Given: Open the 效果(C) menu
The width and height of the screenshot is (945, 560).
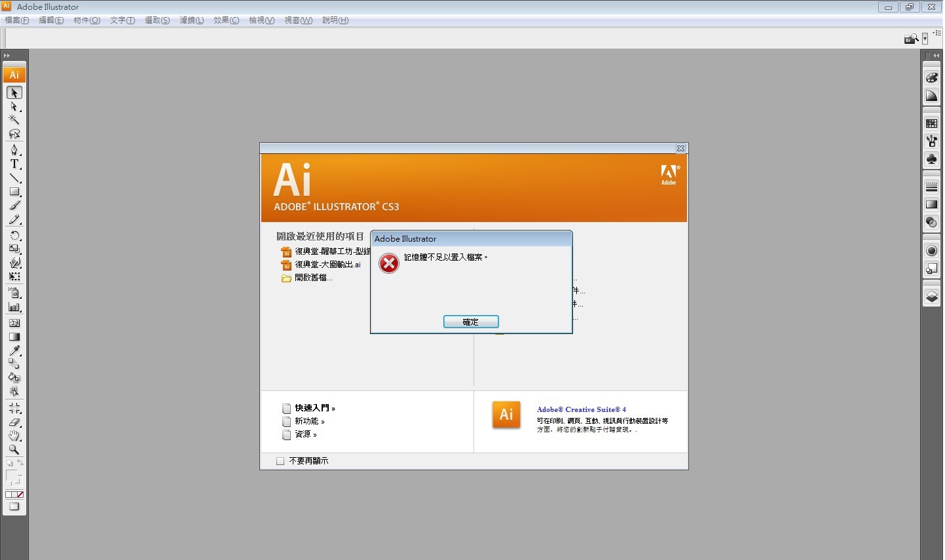Looking at the screenshot, I should coord(226,20).
